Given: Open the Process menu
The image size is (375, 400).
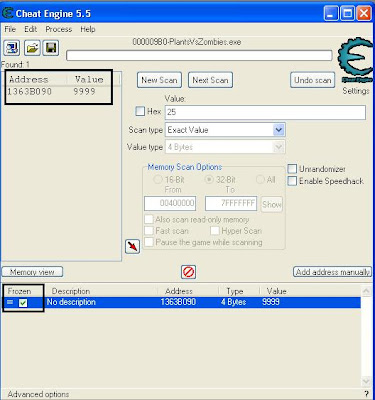Looking at the screenshot, I should (x=59, y=29).
